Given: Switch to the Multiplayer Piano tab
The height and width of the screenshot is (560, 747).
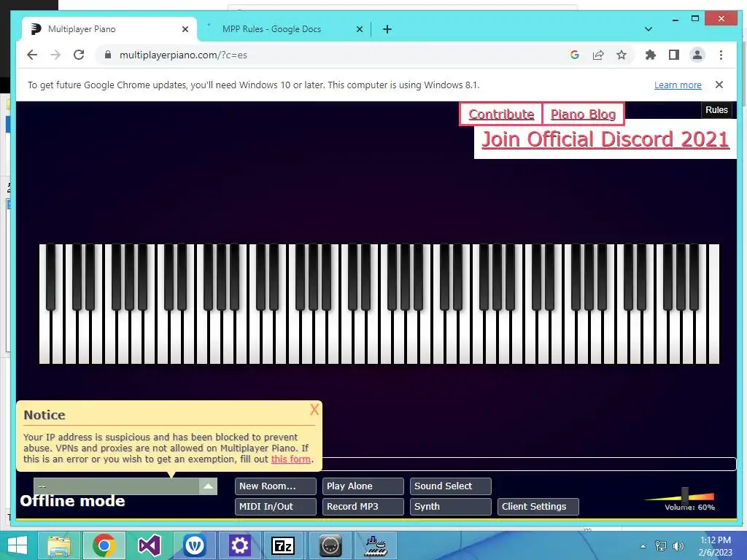Looking at the screenshot, I should coord(109,29).
